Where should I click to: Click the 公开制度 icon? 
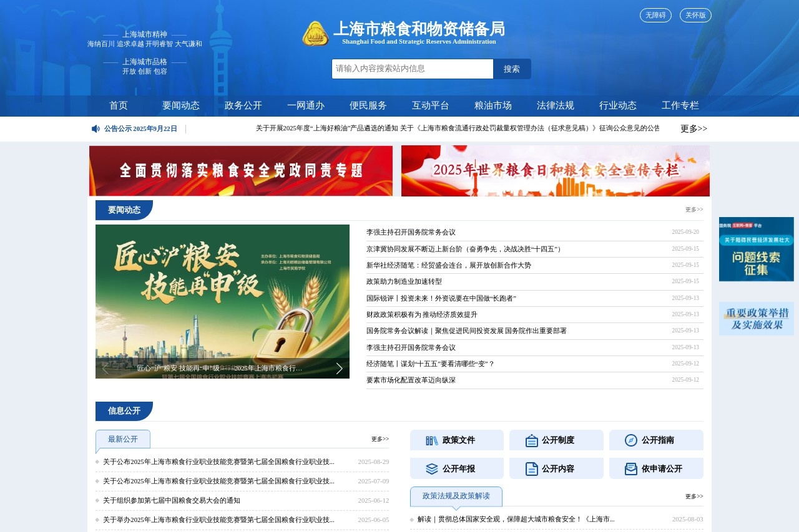tap(532, 440)
